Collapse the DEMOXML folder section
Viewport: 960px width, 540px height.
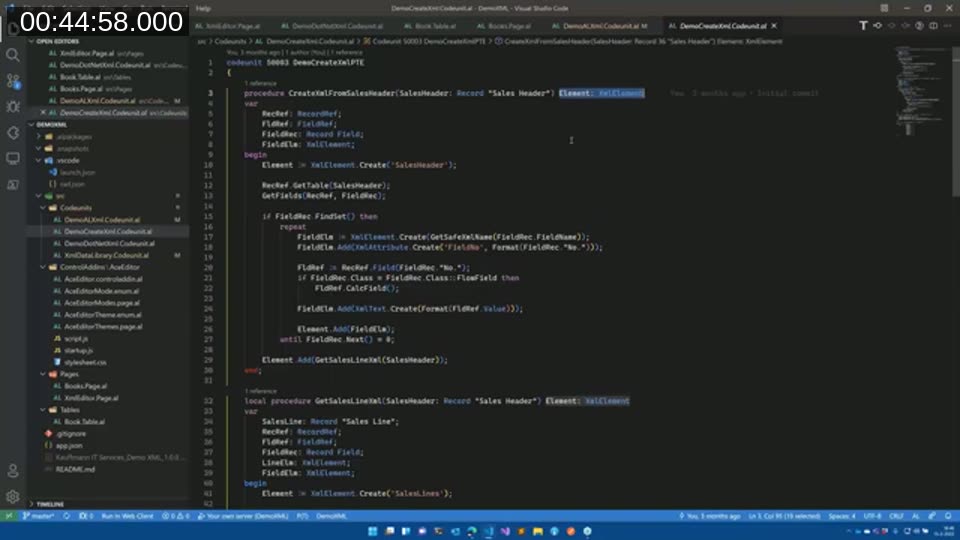point(51,124)
